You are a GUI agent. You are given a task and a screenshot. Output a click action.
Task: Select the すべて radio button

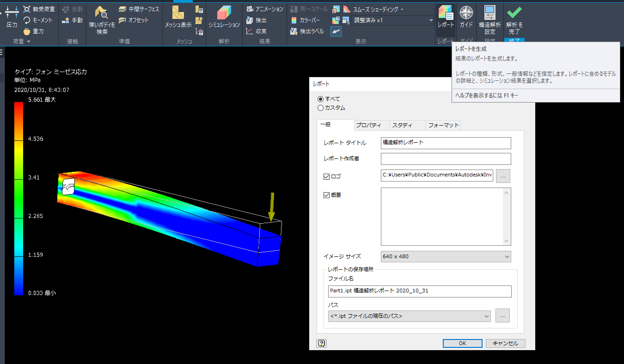coord(320,99)
